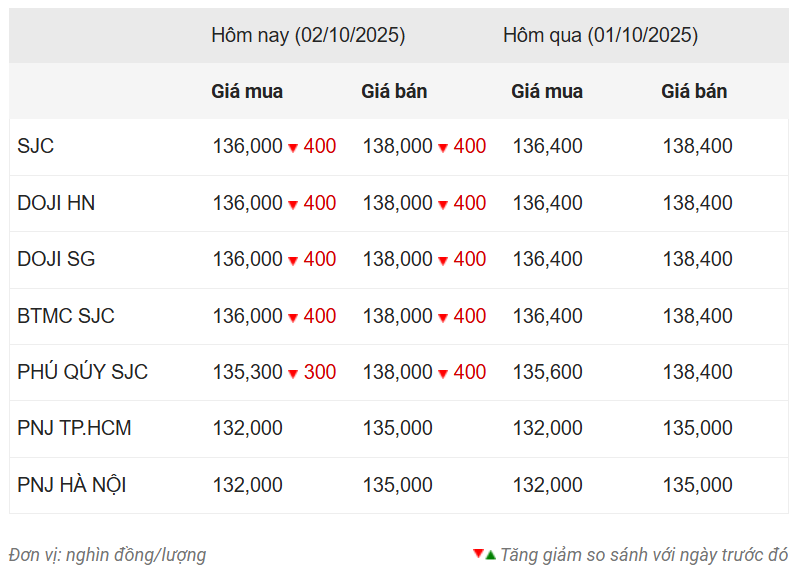Select the SJC row label
Screen dimensions: 801x579
(x=36, y=146)
